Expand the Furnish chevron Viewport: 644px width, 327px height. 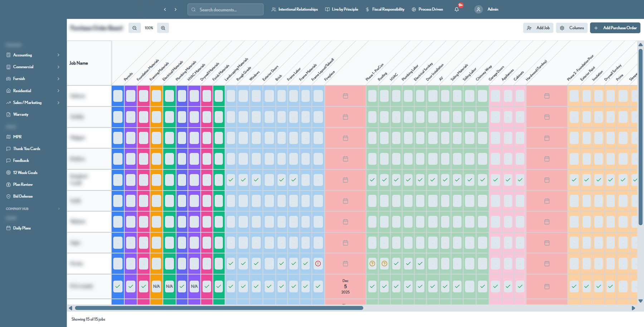(58, 79)
